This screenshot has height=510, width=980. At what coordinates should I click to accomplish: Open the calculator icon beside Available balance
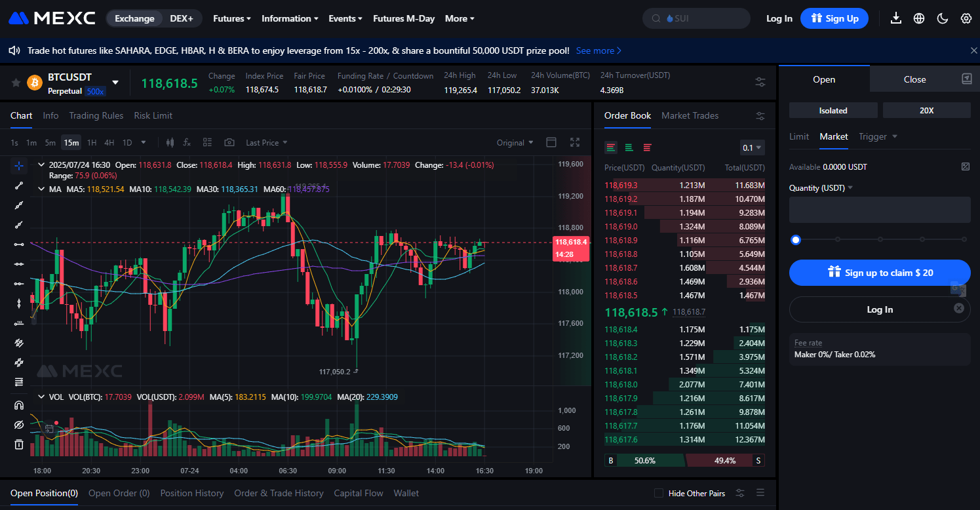pos(966,167)
